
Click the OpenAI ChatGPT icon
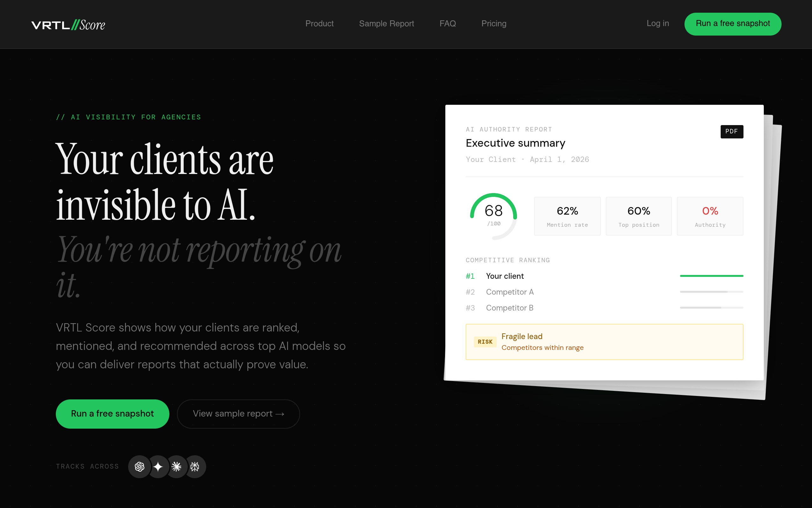point(139,466)
